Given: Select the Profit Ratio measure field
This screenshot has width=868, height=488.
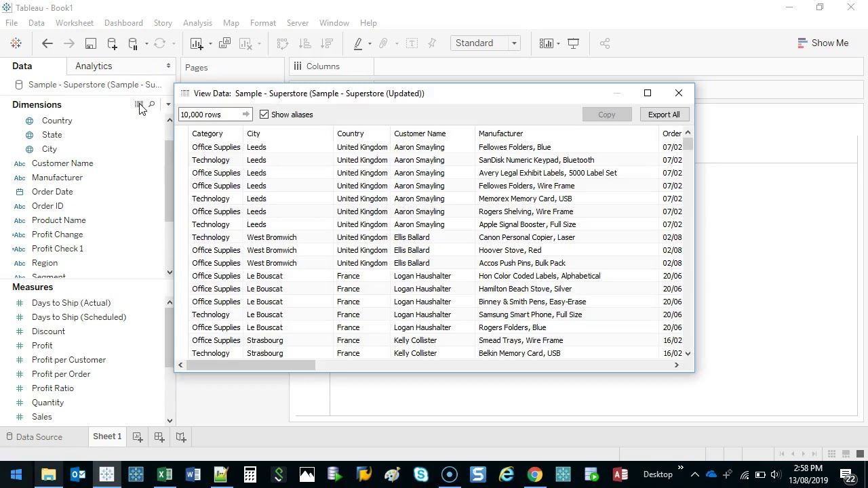Looking at the screenshot, I should click(x=53, y=388).
